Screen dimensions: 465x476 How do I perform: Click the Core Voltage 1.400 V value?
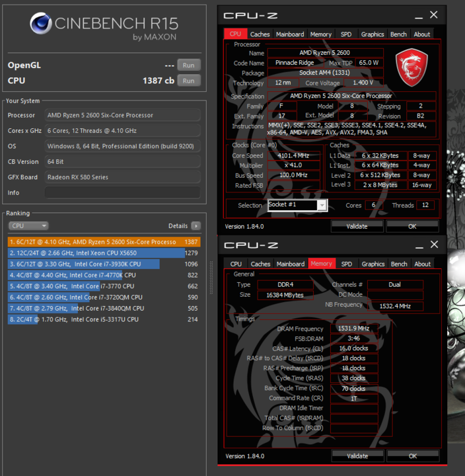(x=363, y=83)
